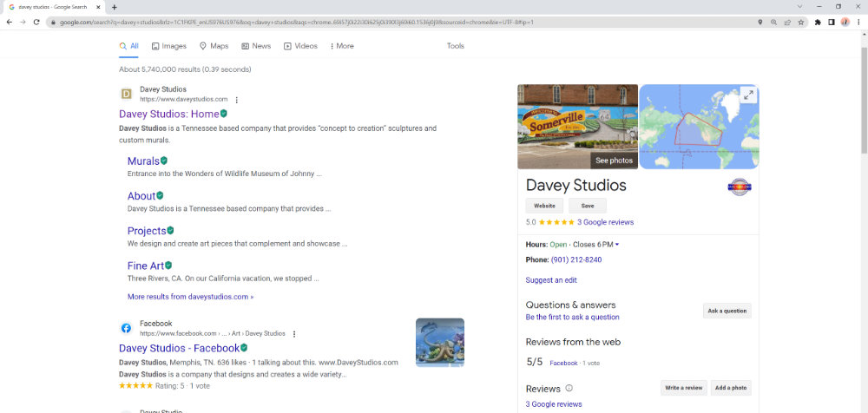
Task: Click the browser forward arrow
Action: (23, 23)
